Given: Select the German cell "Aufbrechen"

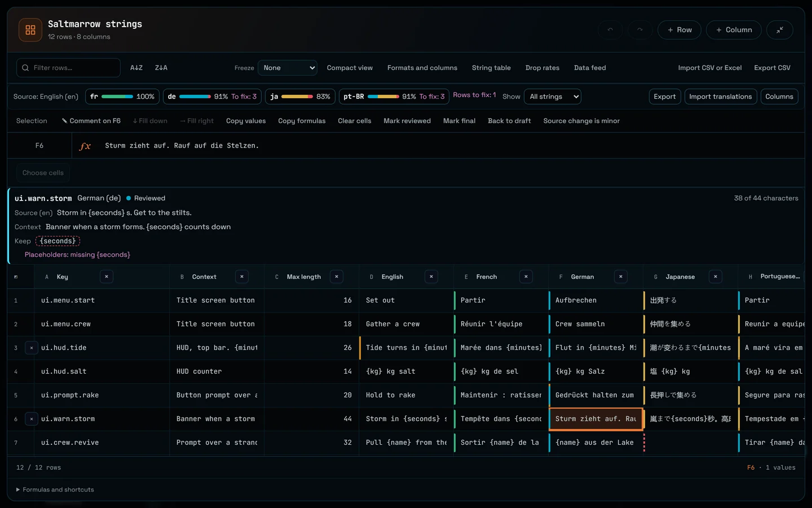Looking at the screenshot, I should click(x=596, y=300).
